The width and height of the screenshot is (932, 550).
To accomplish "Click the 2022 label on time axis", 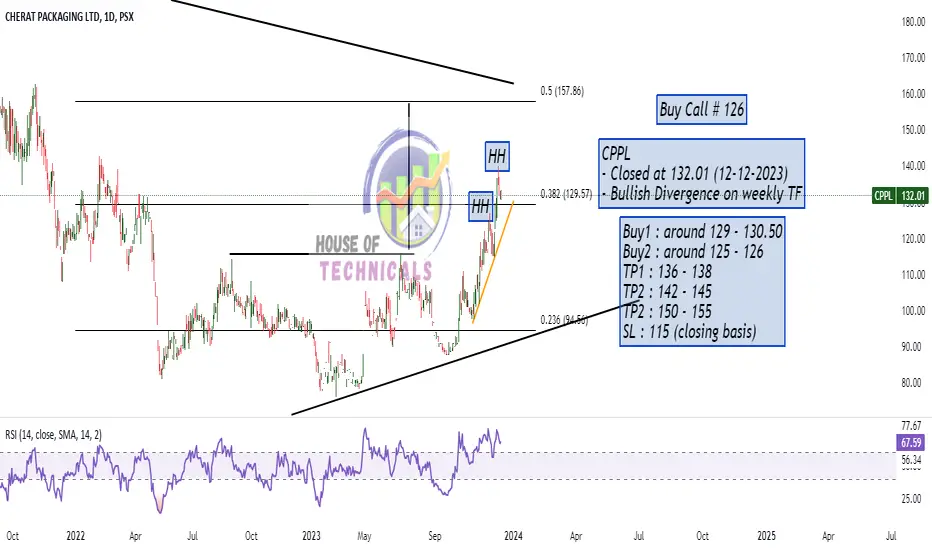I will coord(75,536).
